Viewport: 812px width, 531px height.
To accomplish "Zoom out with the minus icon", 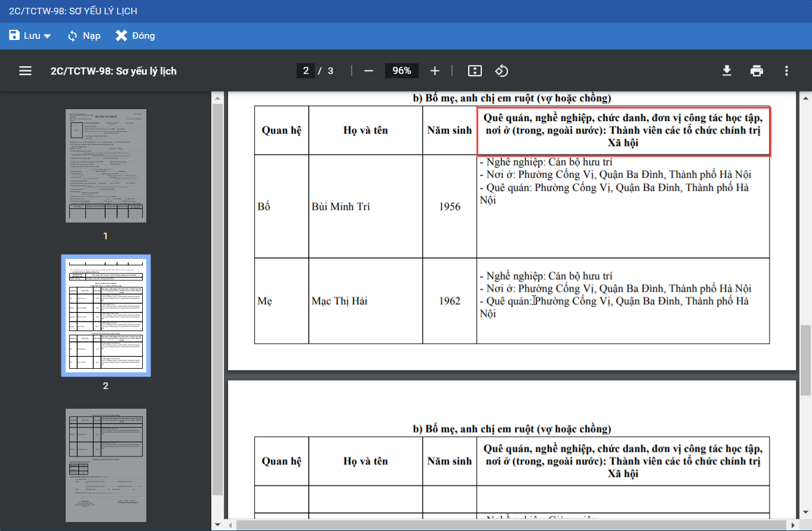I will click(x=368, y=71).
